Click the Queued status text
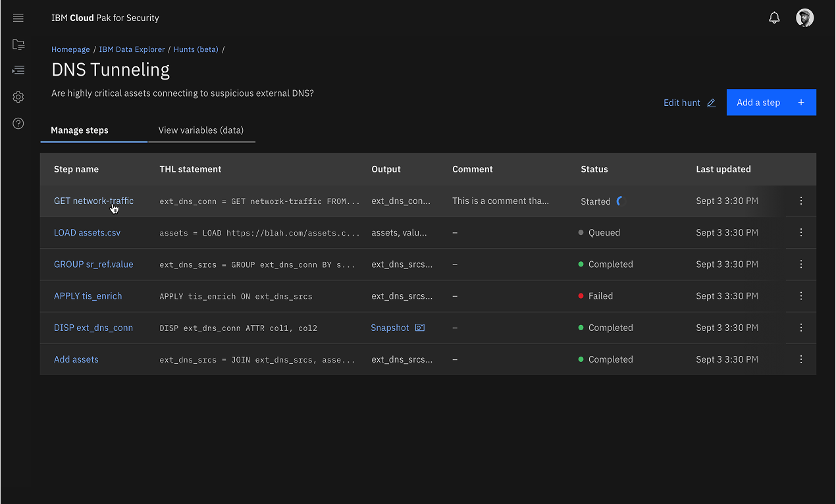 [604, 233]
